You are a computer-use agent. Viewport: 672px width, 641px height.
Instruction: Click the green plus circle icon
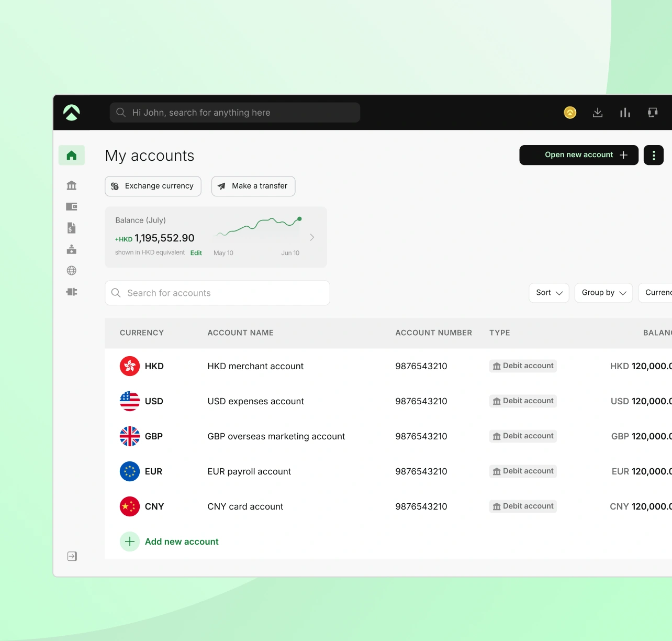click(130, 541)
